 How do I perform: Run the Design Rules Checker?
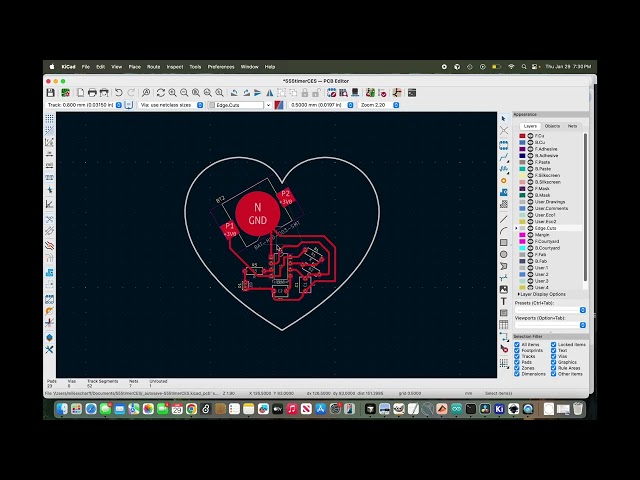coord(382,93)
